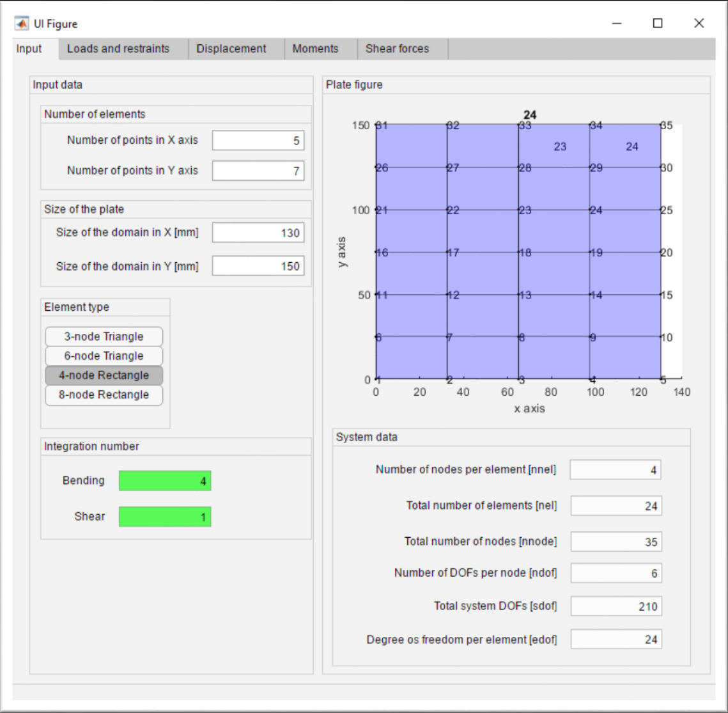Screen dimensions: 728x713
Task: Open the Displacement tab
Action: point(231,49)
